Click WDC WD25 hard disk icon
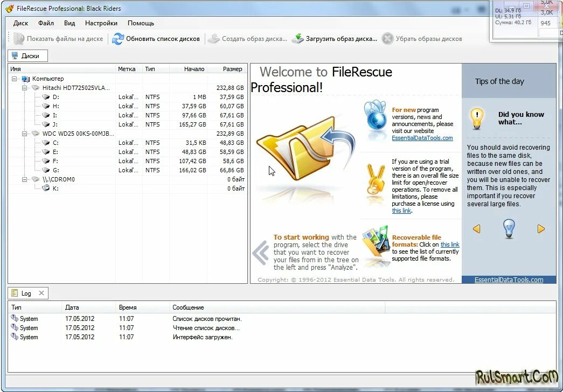This screenshot has height=392, width=563. 36,134
